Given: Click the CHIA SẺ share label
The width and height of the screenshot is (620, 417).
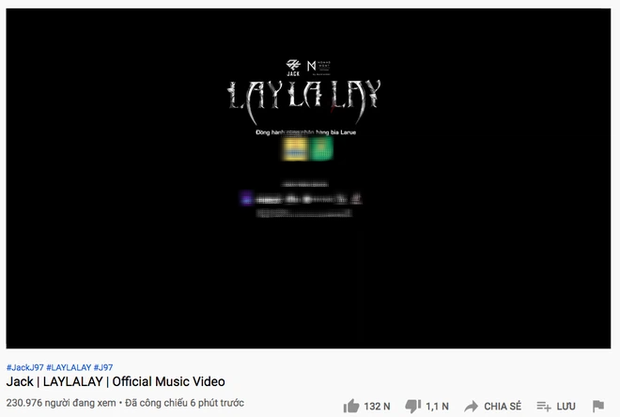Looking at the screenshot, I should (x=503, y=406).
